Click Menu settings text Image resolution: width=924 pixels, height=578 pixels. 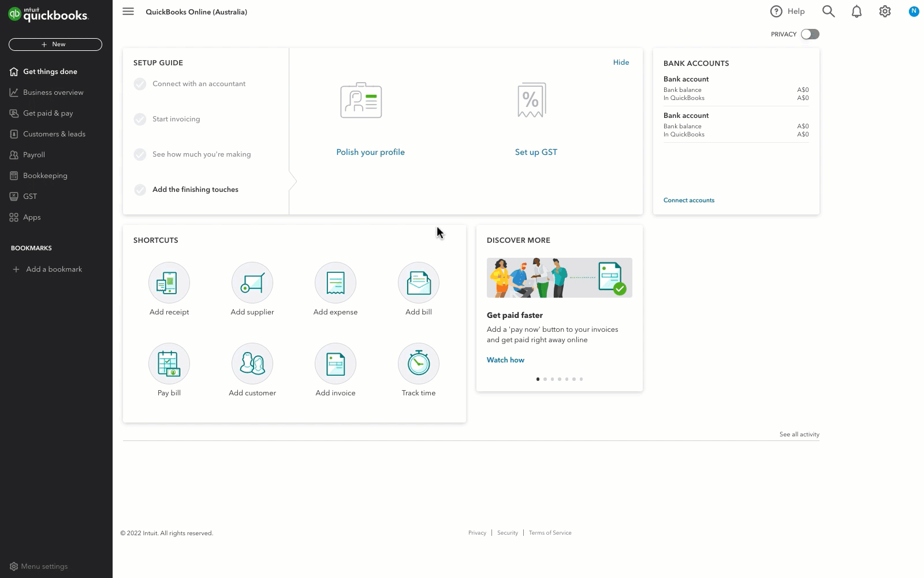click(44, 566)
